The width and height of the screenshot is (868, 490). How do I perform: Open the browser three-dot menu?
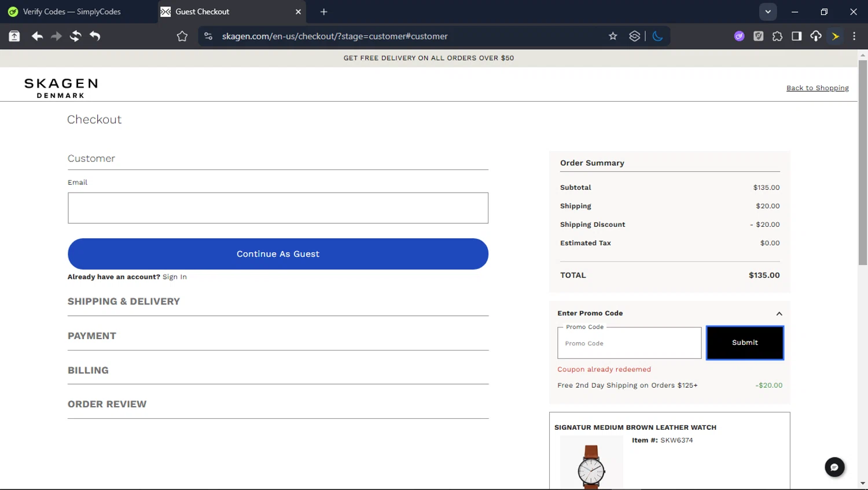click(854, 36)
